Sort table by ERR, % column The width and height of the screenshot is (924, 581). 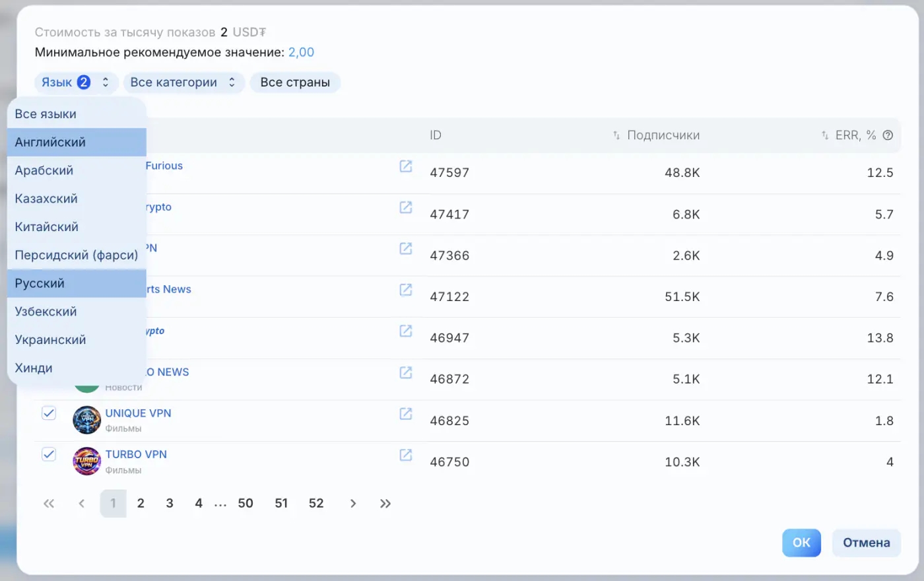pyautogui.click(x=848, y=135)
